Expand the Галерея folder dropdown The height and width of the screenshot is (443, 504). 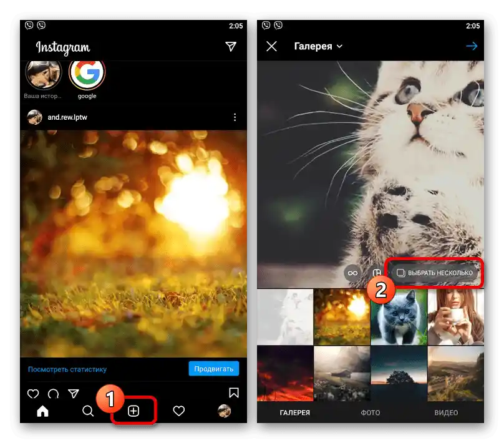coord(318,46)
